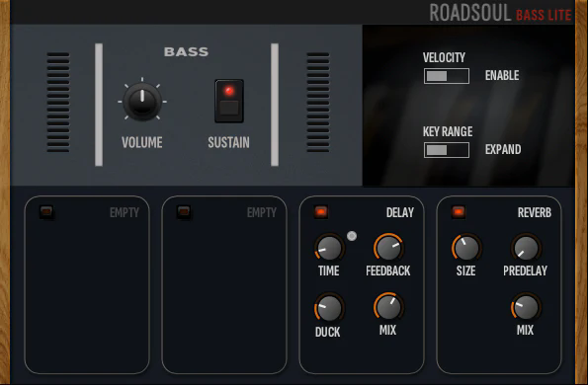Disable the Reverb effect power button
Image resolution: width=588 pixels, height=385 pixels.
[459, 212]
